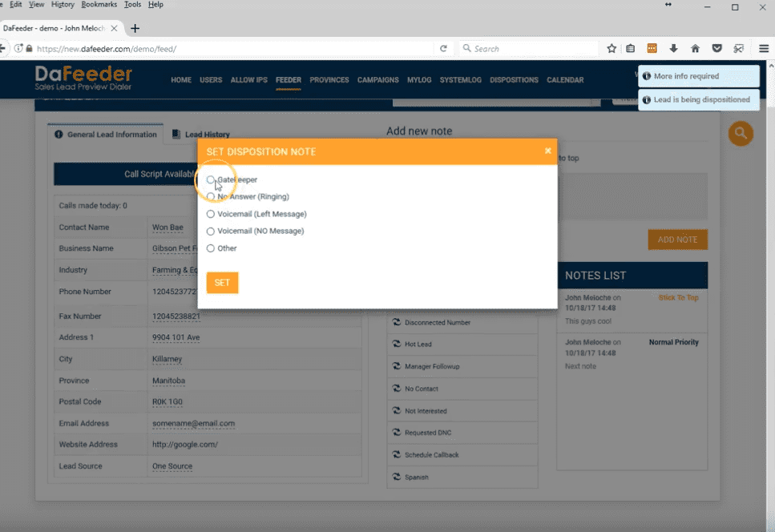Open a new browser tab
Screen dimensions: 775x532
point(135,28)
